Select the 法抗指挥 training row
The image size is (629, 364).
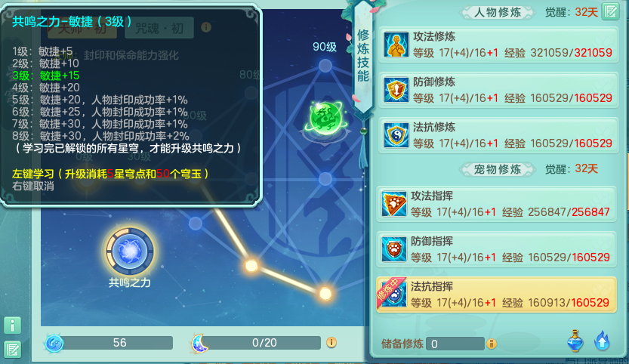coord(496,295)
